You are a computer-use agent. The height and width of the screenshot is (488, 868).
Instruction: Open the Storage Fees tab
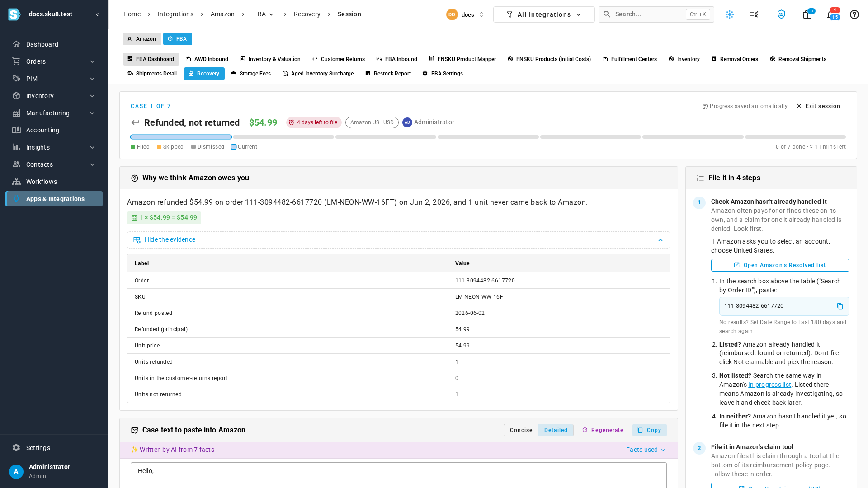click(x=250, y=74)
